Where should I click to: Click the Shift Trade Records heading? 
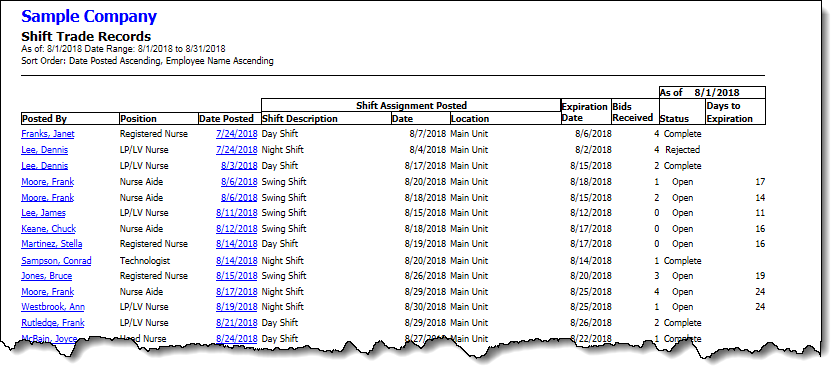[86, 37]
